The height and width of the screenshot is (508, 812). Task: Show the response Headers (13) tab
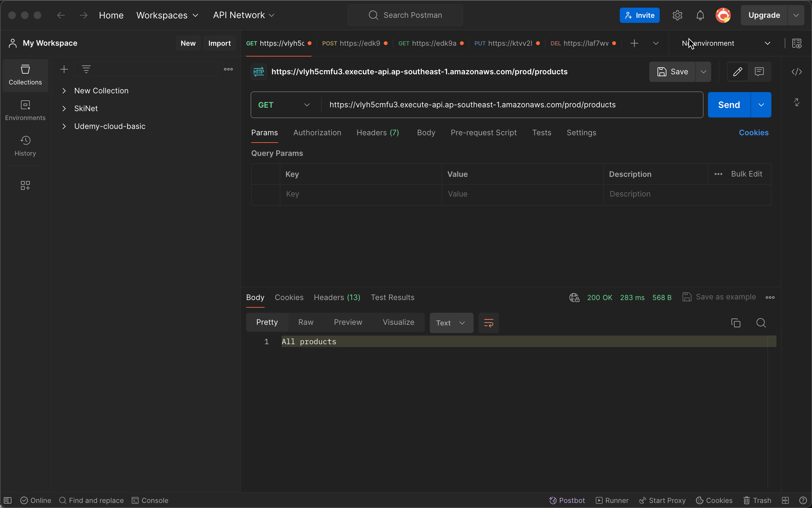pyautogui.click(x=337, y=297)
